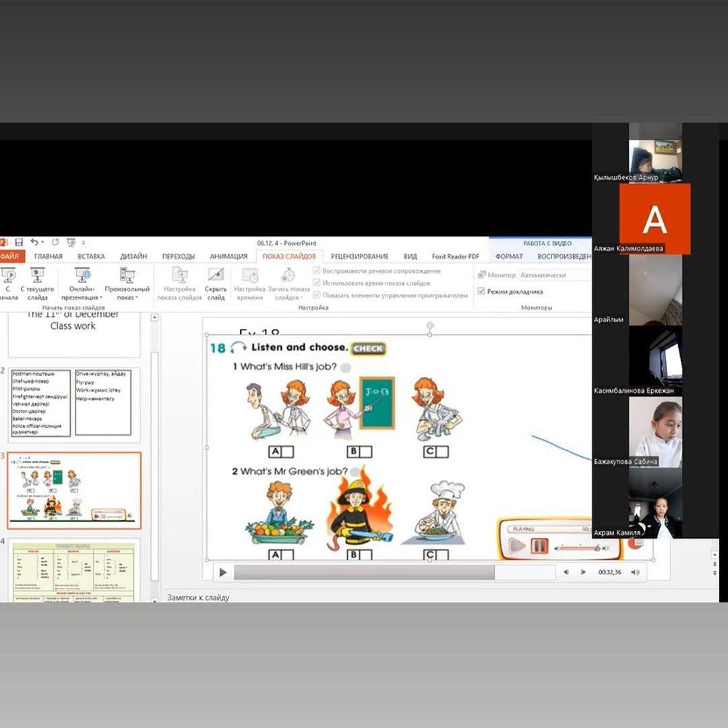Click the rotation handle above the video object
Viewport: 728px width, 728px height.
tap(430, 326)
